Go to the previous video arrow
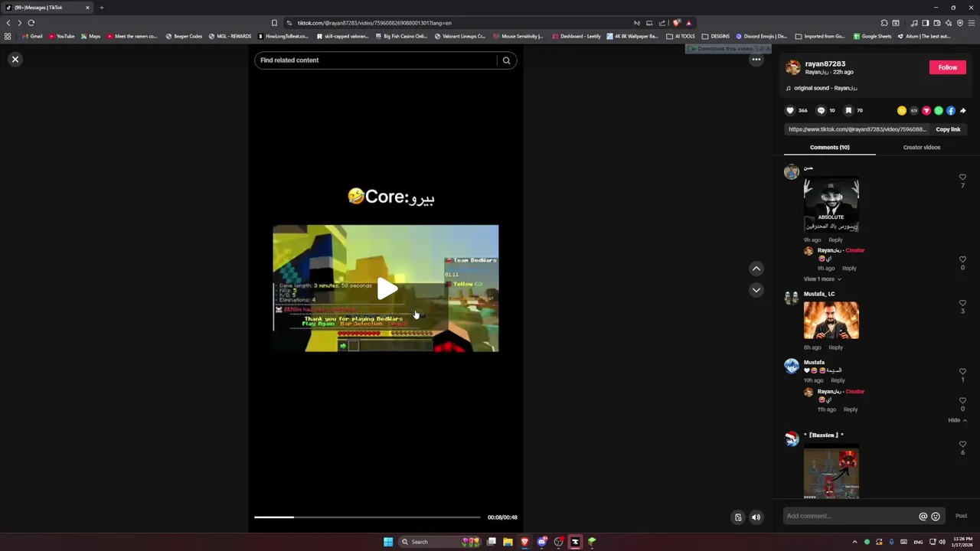The height and width of the screenshot is (551, 980). point(756,269)
